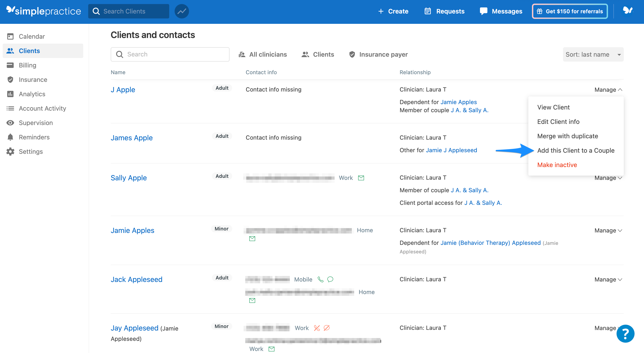
Task: Choose Make inactive from the Manage menu
Action: (x=557, y=165)
